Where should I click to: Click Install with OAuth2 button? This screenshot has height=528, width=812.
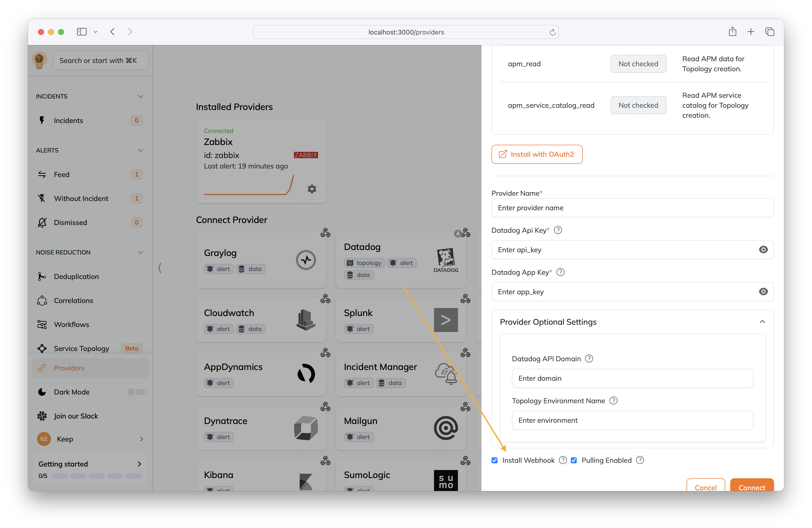tap(537, 154)
